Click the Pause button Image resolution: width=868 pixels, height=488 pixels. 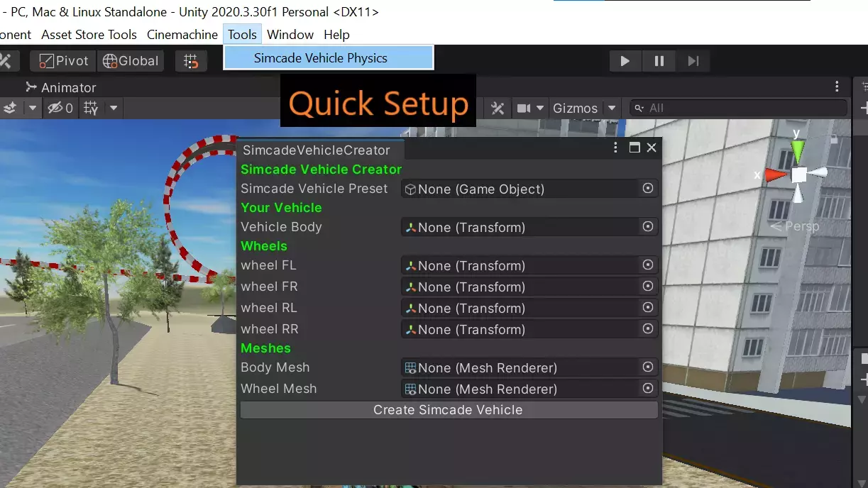coord(659,61)
